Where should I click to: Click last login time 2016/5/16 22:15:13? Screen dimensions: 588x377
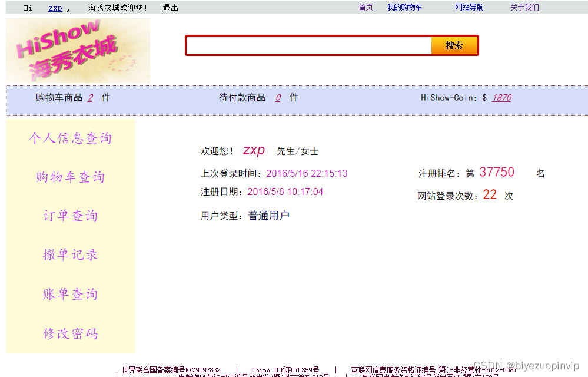pyautogui.click(x=307, y=173)
